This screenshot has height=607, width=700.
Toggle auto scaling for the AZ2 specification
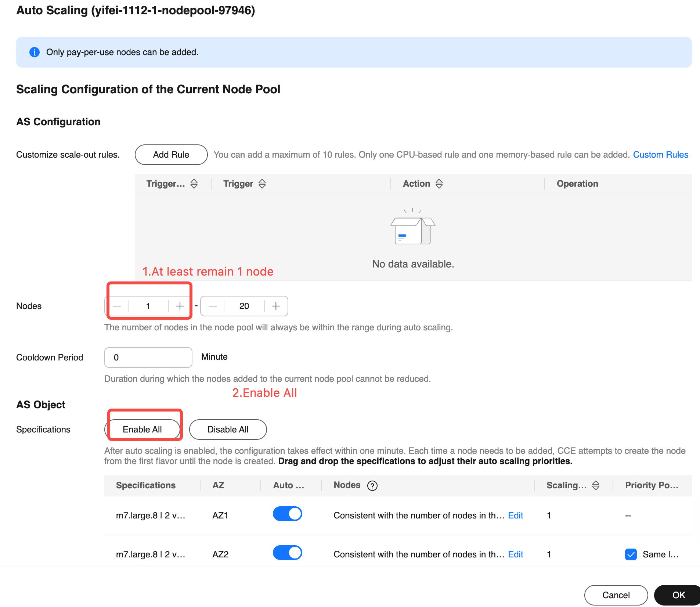(287, 553)
